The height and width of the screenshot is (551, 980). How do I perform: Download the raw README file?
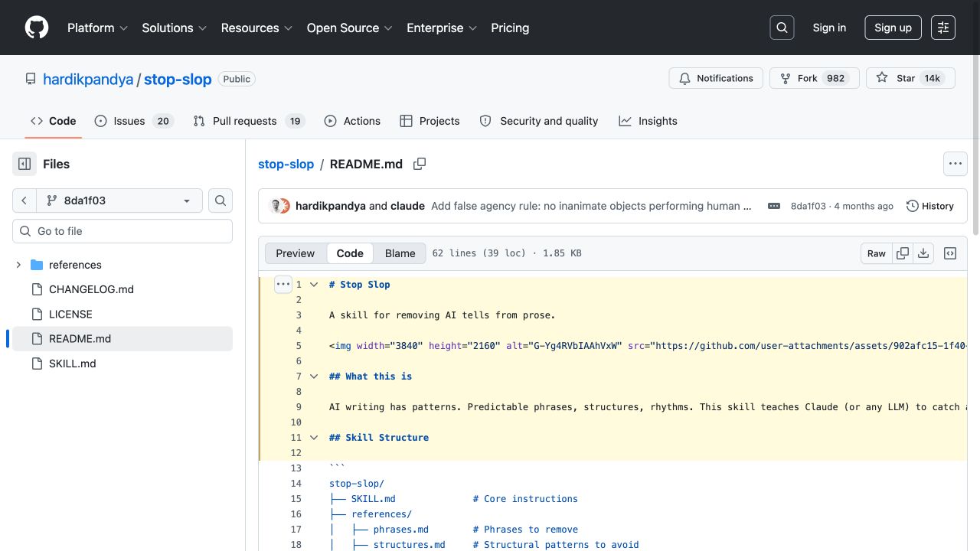pyautogui.click(x=923, y=253)
